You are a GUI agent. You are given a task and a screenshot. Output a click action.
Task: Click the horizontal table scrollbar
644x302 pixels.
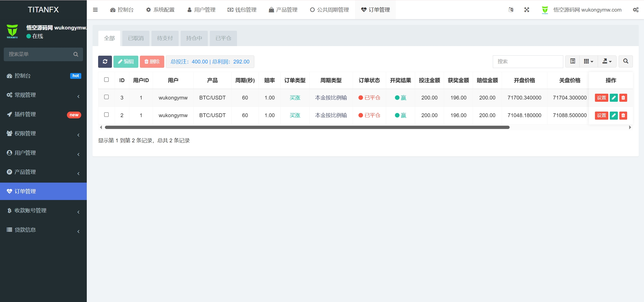[307, 127]
